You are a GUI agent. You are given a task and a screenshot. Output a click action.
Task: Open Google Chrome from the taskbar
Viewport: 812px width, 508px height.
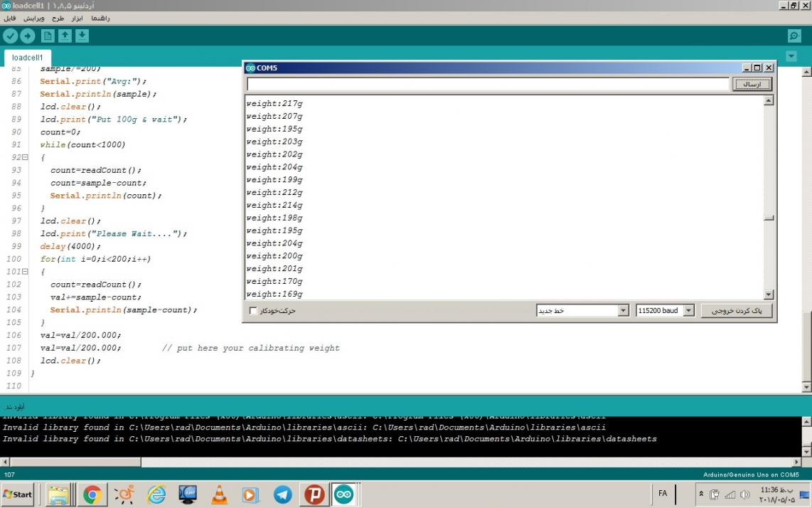tap(92, 494)
